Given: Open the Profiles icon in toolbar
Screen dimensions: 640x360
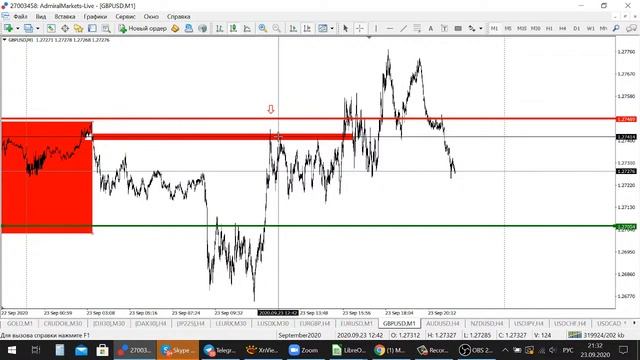Looking at the screenshot, I should 28,28.
